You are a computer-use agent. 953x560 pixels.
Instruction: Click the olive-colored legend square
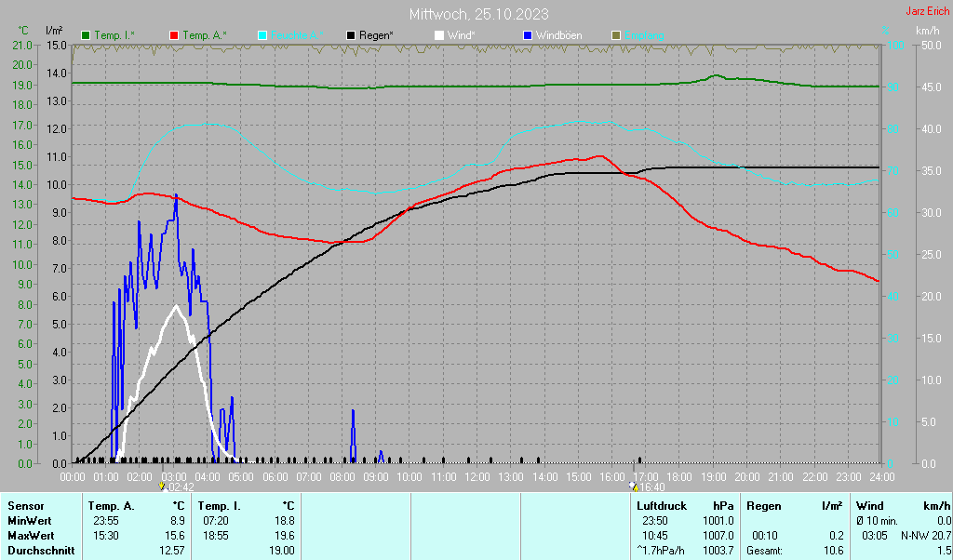(615, 35)
